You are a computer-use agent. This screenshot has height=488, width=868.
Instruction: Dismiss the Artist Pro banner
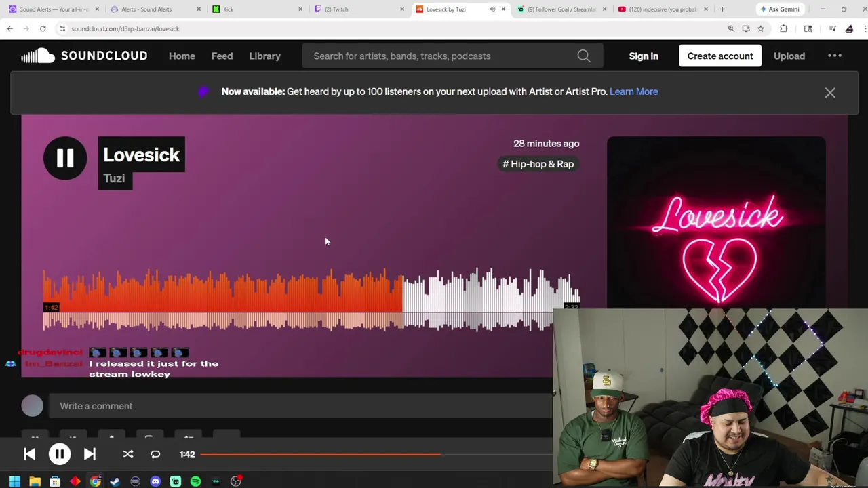tap(830, 93)
